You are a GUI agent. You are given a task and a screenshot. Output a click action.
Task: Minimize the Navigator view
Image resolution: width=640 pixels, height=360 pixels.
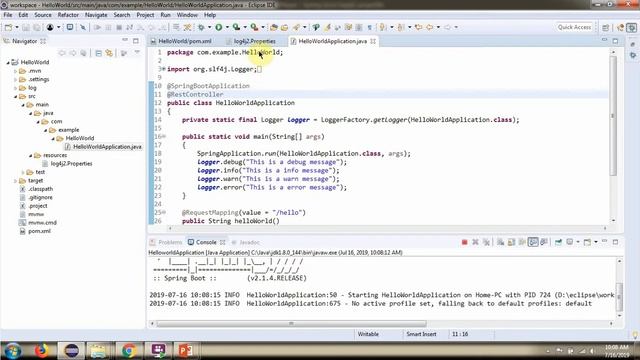click(125, 40)
